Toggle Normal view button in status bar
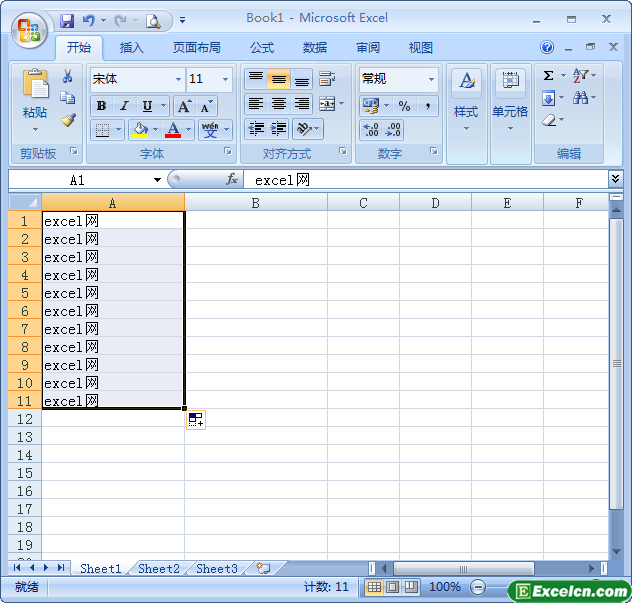 click(x=374, y=587)
